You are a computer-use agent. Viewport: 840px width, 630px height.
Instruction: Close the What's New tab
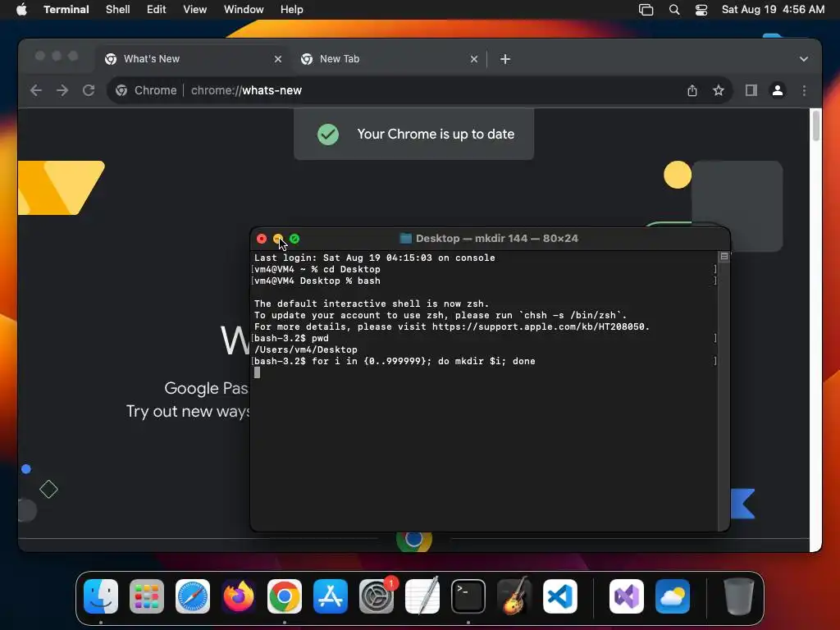click(x=277, y=59)
